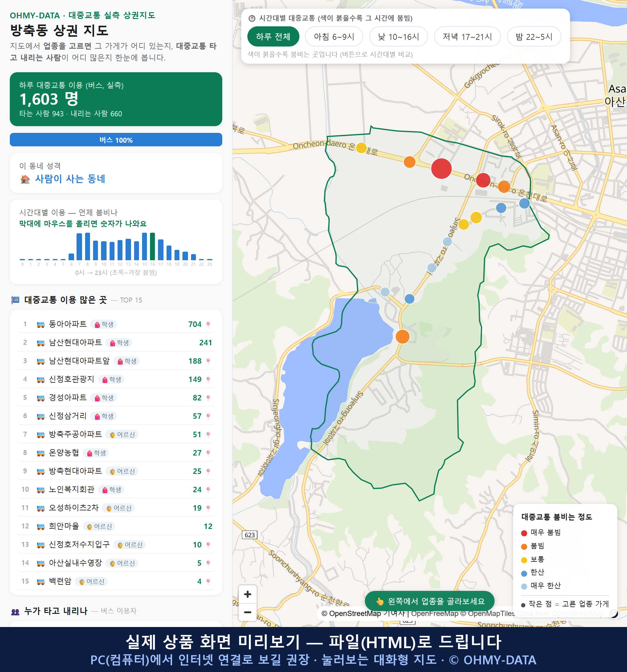Click the largest red marker on the map
627x672 pixels.
point(441,168)
